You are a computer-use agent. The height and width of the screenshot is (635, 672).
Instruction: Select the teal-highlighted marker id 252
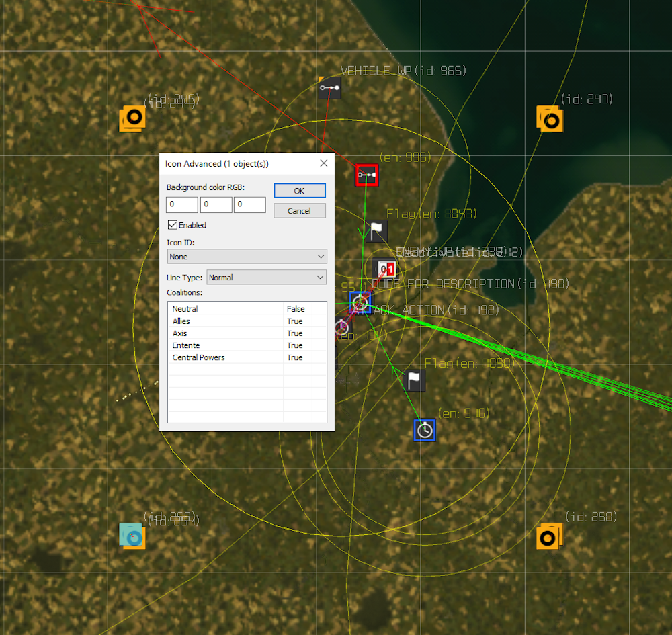pos(132,536)
